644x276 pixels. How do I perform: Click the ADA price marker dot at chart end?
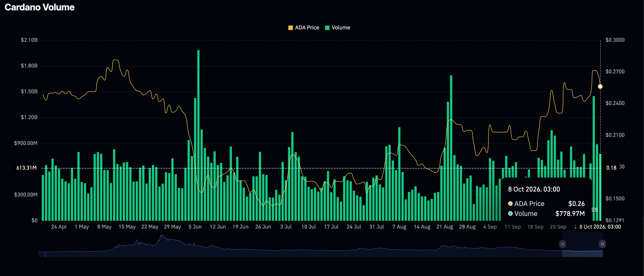click(x=600, y=87)
